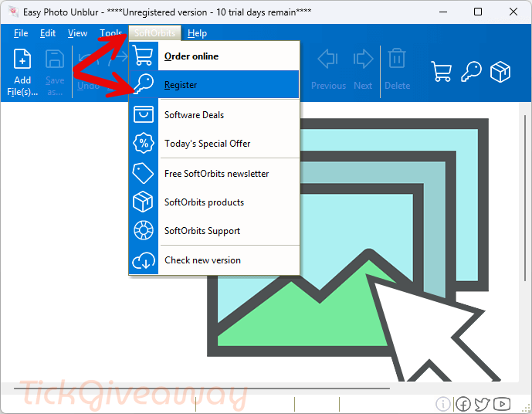
Task: Minimize the Easy Photo Unblur window
Action: [442, 12]
